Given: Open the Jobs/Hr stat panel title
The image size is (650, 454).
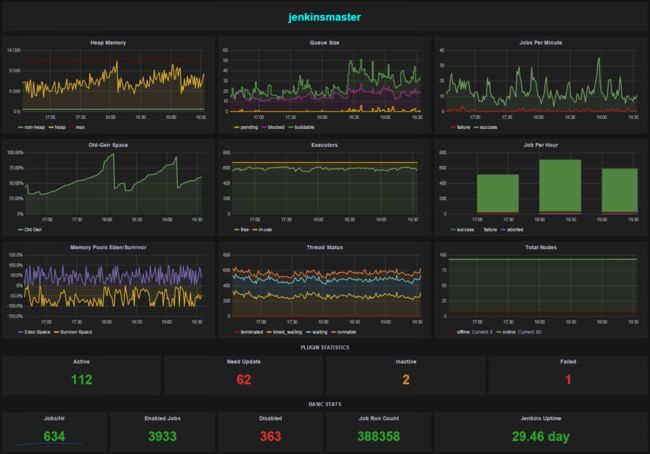Looking at the screenshot, I should pos(54,419).
